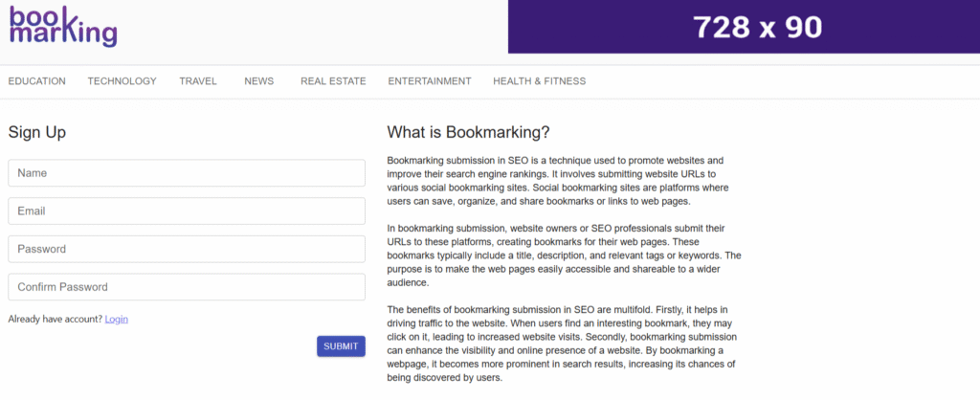Open the Education category
This screenshot has height=400, width=980.
coord(37,81)
